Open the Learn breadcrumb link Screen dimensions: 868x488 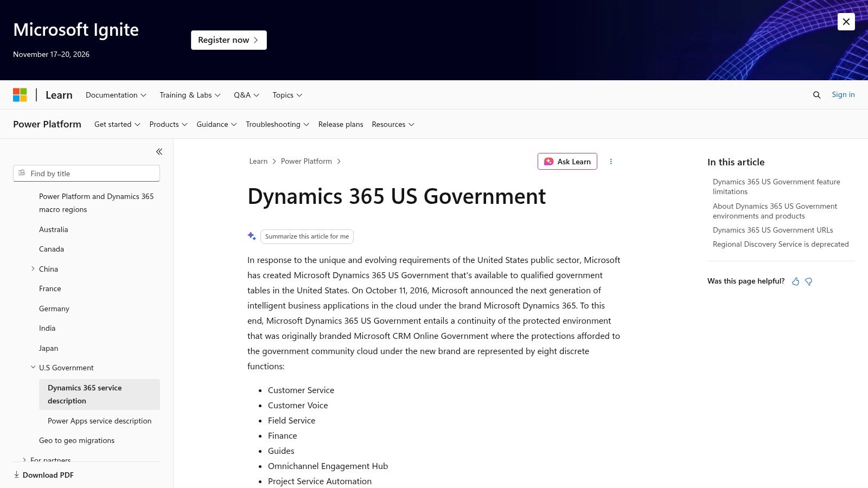point(258,162)
